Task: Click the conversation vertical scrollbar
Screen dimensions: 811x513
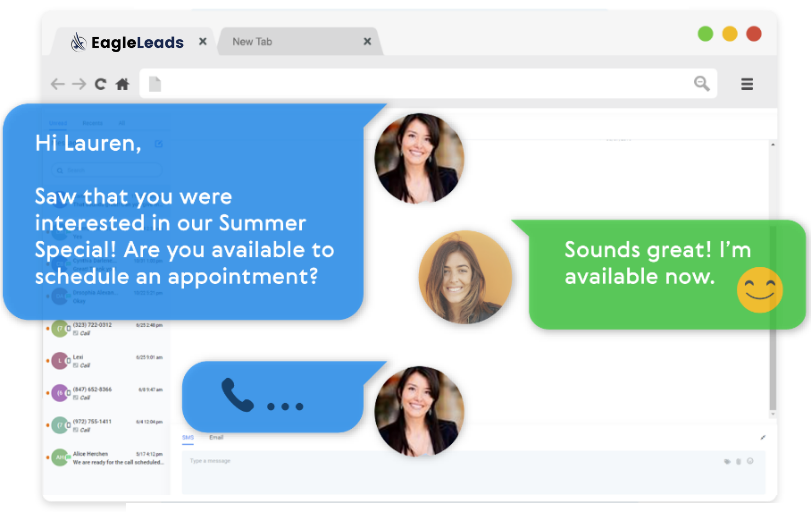Action: click(773, 279)
